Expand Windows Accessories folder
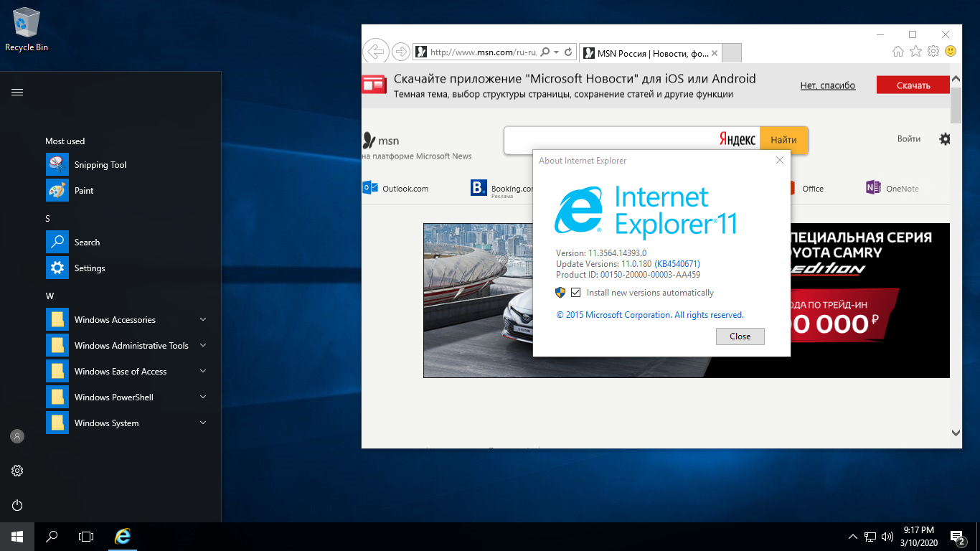The width and height of the screenshot is (980, 551). (126, 320)
